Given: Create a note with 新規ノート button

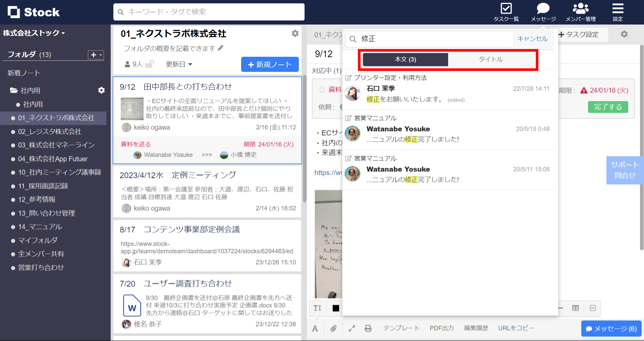Looking at the screenshot, I should pos(270,64).
